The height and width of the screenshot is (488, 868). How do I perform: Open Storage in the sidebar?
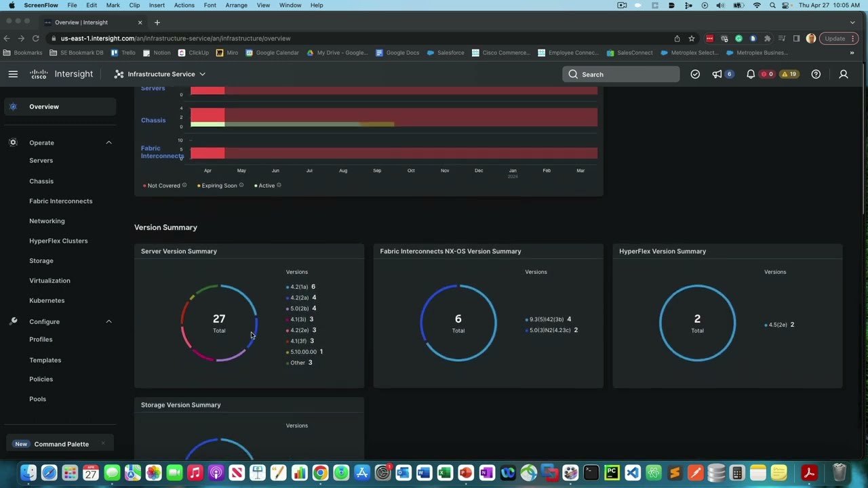pyautogui.click(x=41, y=260)
